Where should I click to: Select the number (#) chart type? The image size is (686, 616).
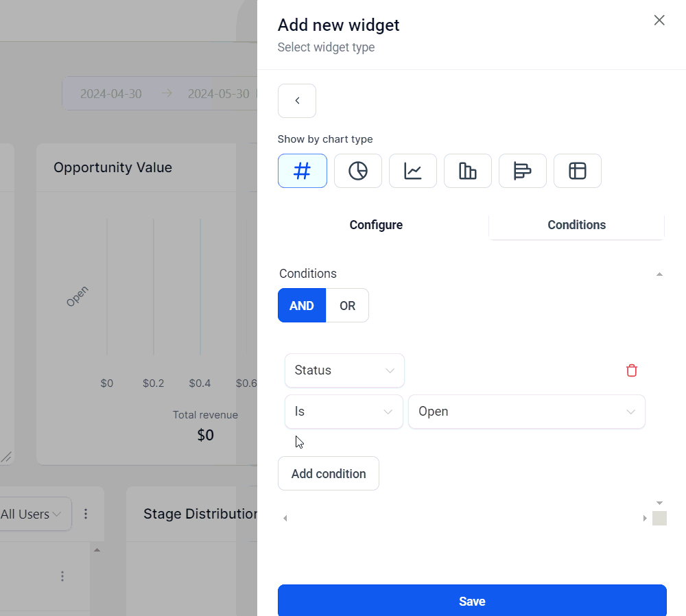[x=303, y=171]
